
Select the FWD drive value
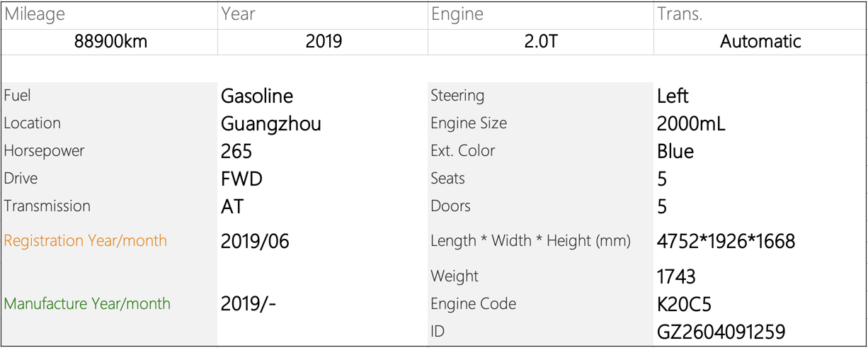241,179
